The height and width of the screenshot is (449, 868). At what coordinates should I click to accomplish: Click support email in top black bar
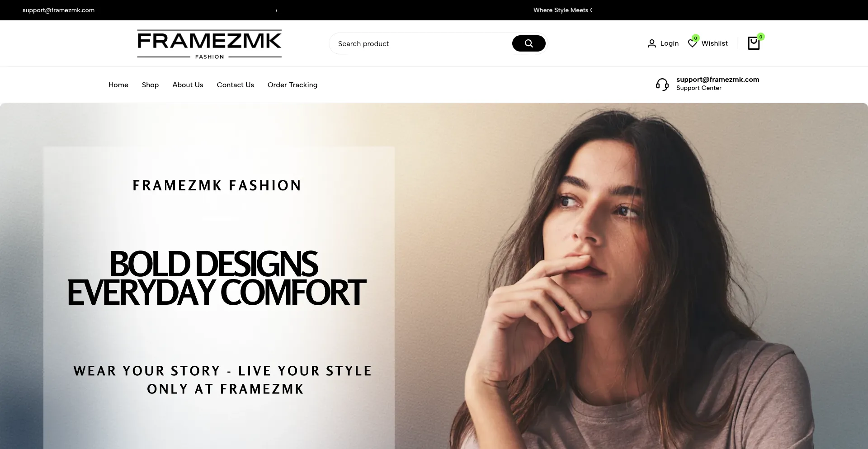point(58,10)
